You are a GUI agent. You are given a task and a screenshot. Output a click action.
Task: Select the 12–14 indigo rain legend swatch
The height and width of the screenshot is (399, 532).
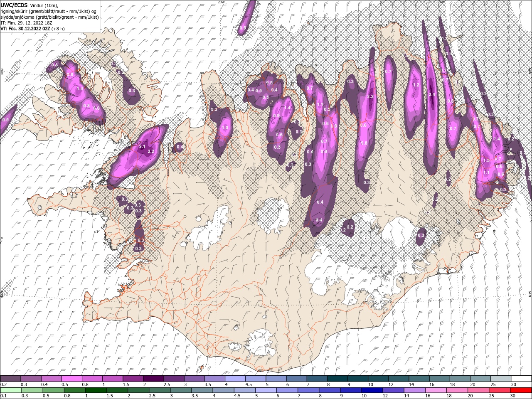point(393,390)
